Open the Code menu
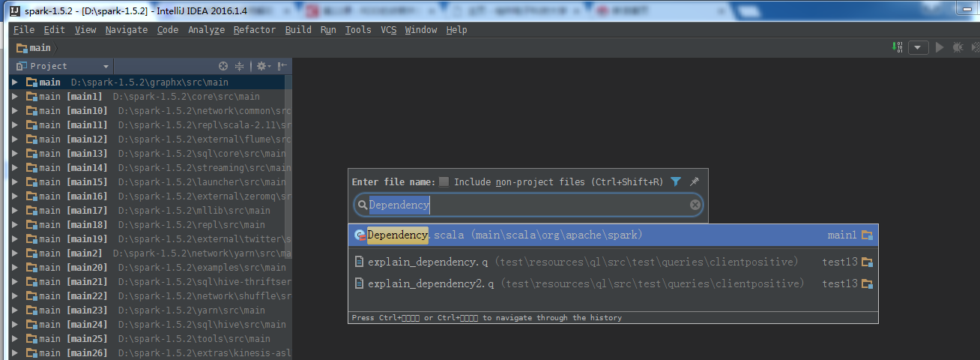Screen dimensions: 980x360 click(x=168, y=30)
